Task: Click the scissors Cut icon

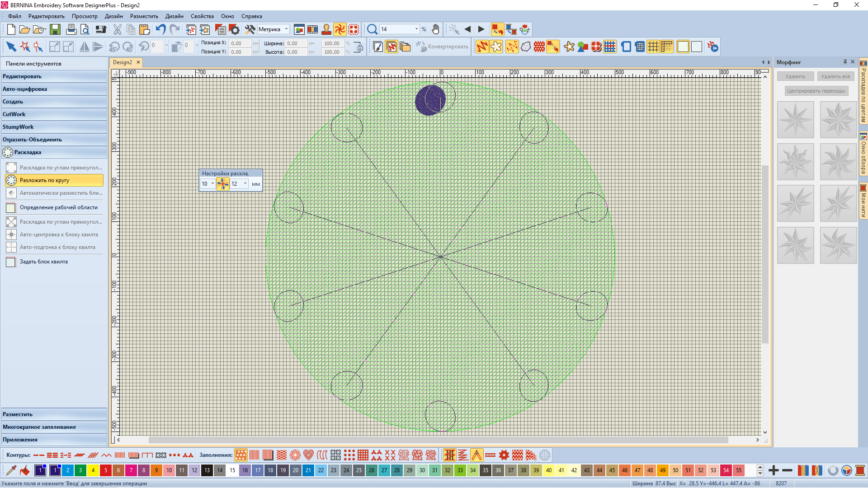Action: [x=117, y=30]
